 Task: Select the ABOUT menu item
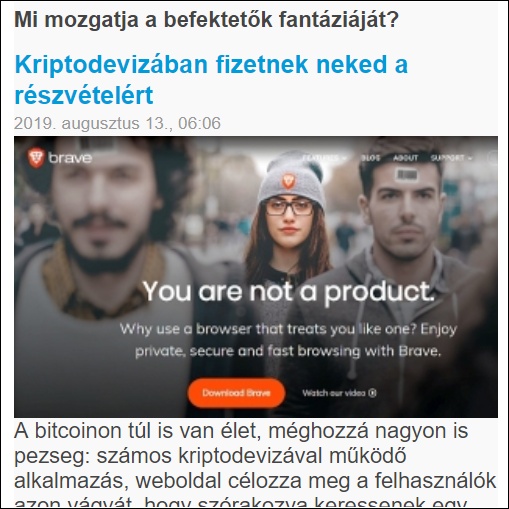pyautogui.click(x=405, y=158)
